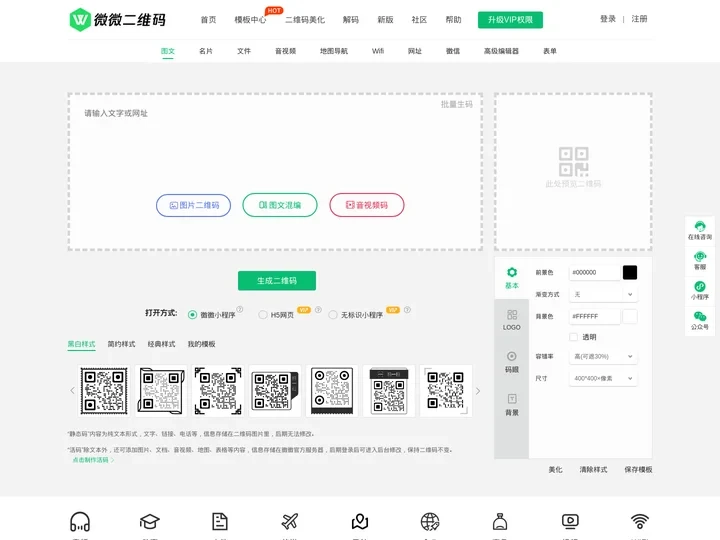Click the video screen icon at bottom

pos(570,522)
